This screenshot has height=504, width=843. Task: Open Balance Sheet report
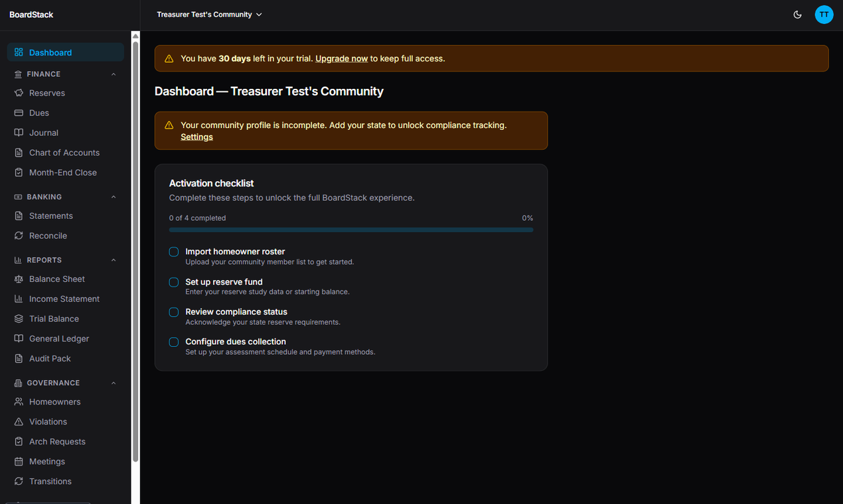tap(66, 279)
